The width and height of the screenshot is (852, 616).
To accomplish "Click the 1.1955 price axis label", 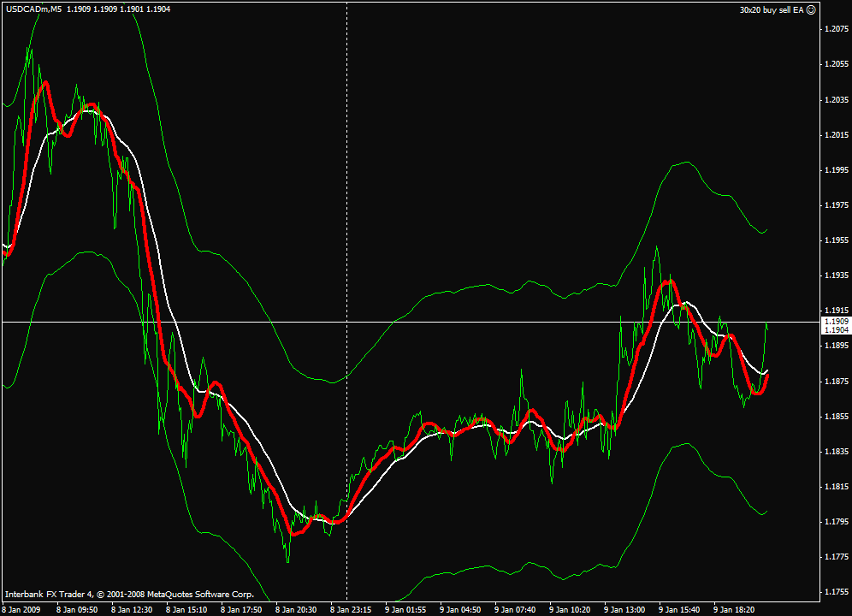I will point(837,240).
